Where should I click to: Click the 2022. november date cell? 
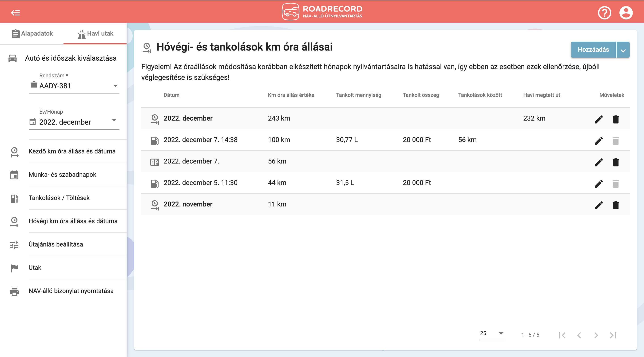(x=188, y=204)
